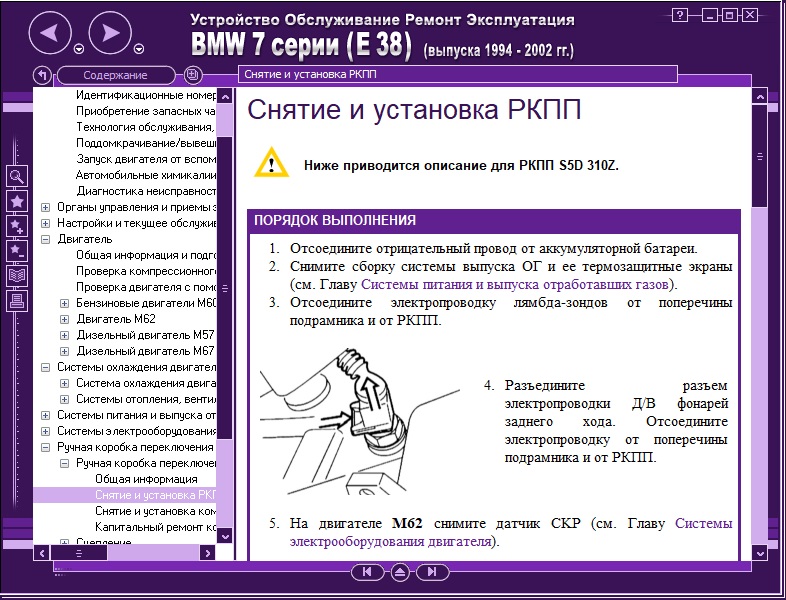
Task: Select Диагностика неисправностей tree item
Action: pos(146,191)
